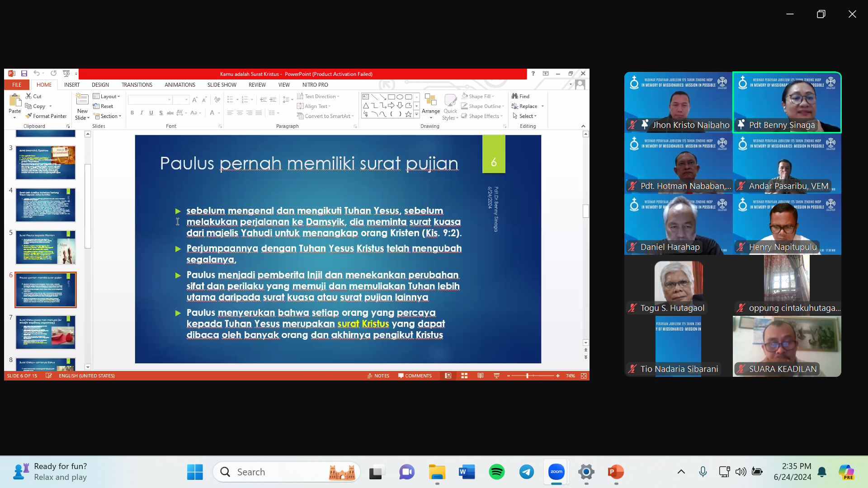Open the Align Text dropdown

(314, 106)
